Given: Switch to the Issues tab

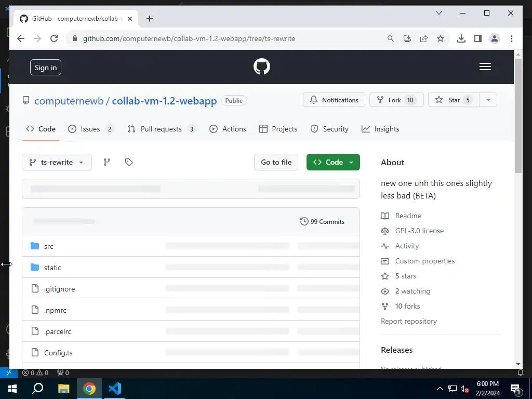Looking at the screenshot, I should (91, 129).
